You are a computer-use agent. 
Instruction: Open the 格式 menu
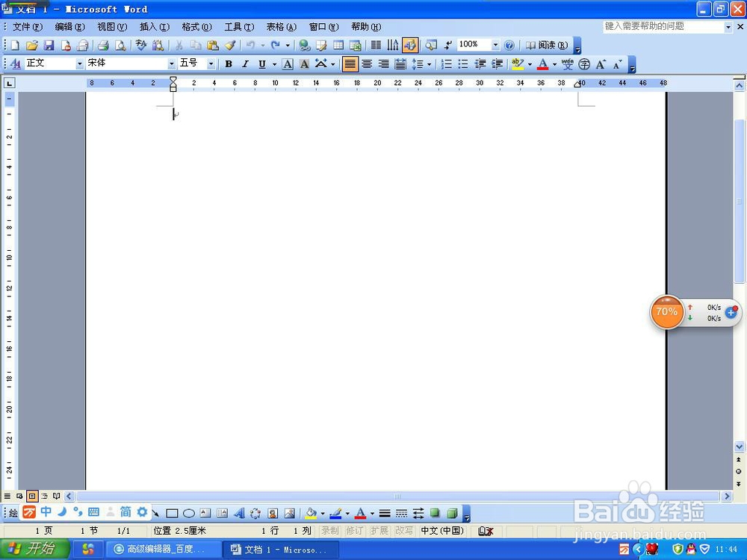(196, 27)
